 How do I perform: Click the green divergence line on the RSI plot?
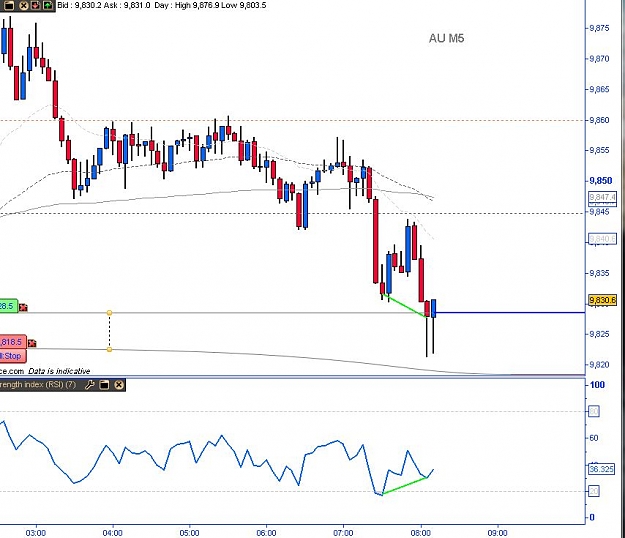405,486
